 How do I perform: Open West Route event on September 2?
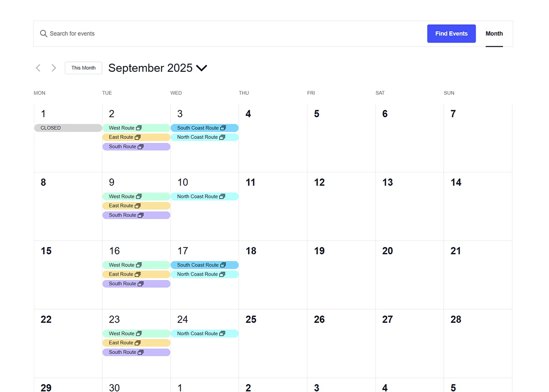pyautogui.click(x=136, y=128)
